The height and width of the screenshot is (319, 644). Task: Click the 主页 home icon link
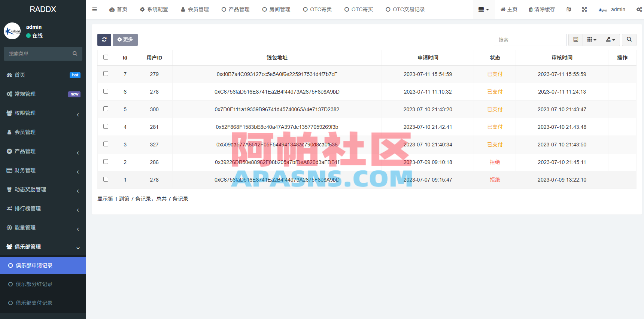click(x=509, y=9)
